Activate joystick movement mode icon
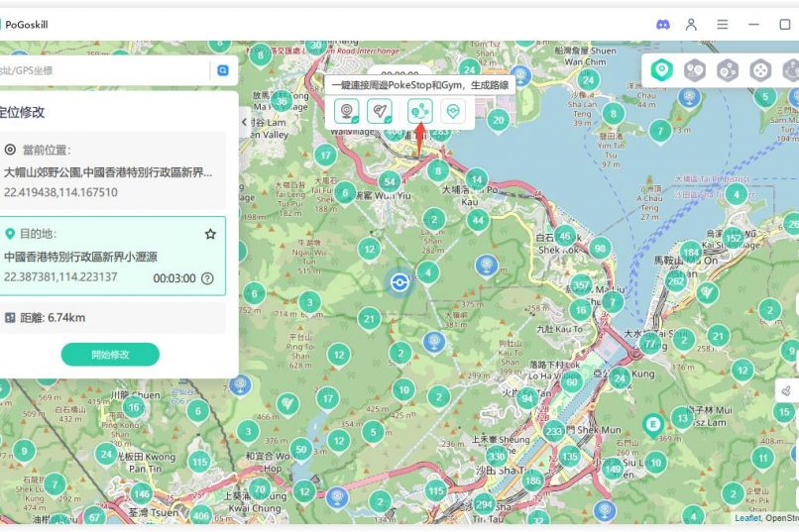 pos(760,70)
